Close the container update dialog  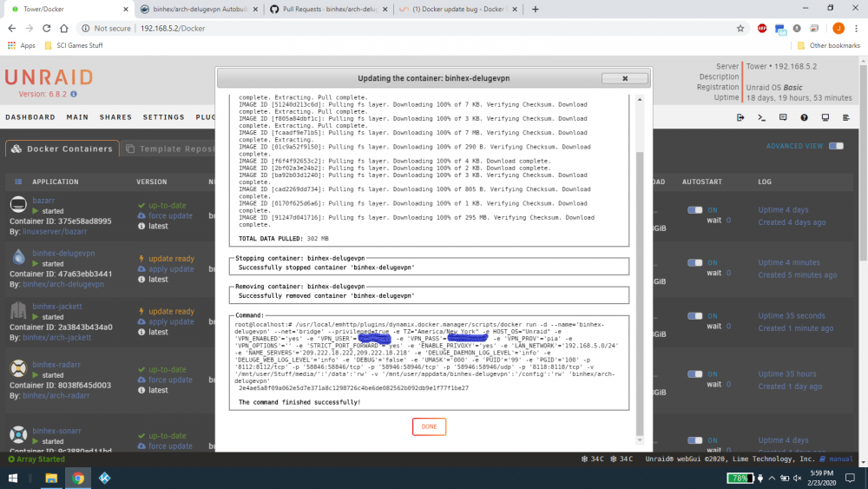(x=624, y=79)
